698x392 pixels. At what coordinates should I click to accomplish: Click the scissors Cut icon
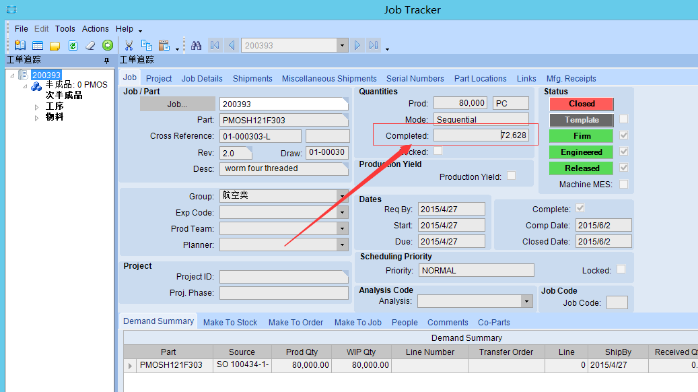tap(129, 45)
